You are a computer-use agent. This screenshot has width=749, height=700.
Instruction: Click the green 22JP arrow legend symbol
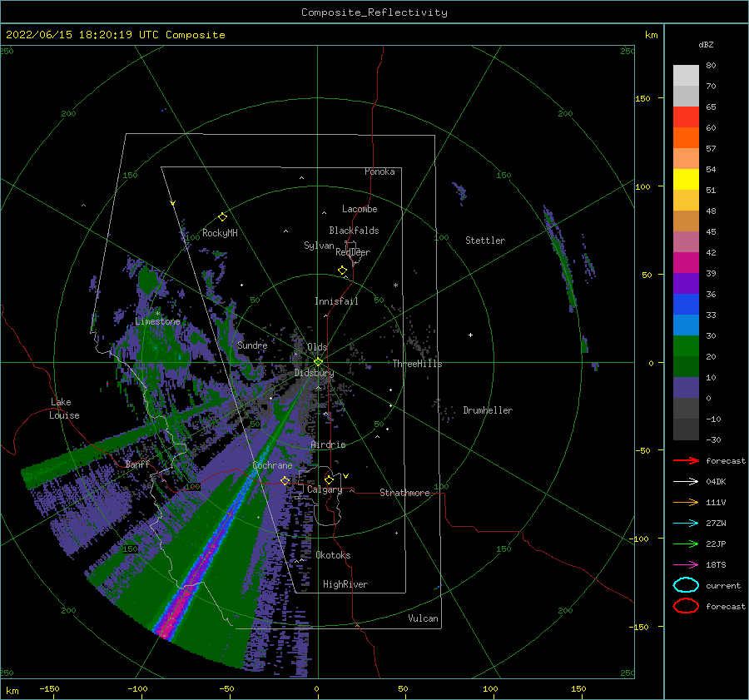[686, 544]
